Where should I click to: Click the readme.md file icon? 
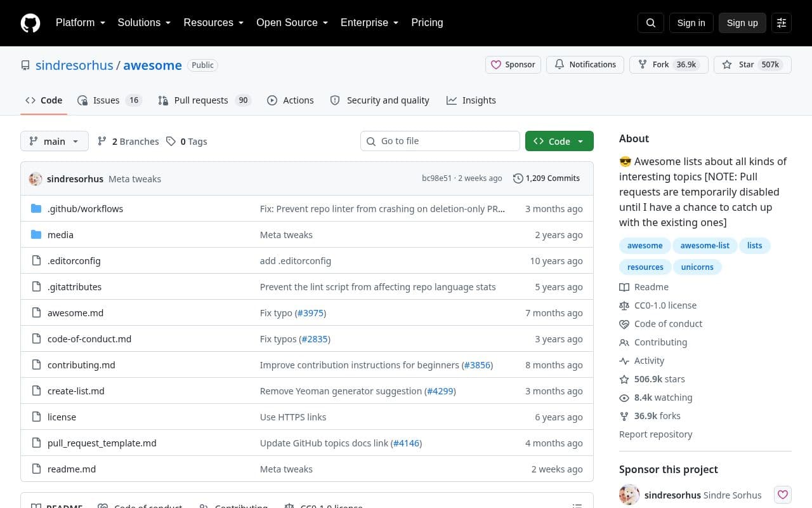[36, 469]
